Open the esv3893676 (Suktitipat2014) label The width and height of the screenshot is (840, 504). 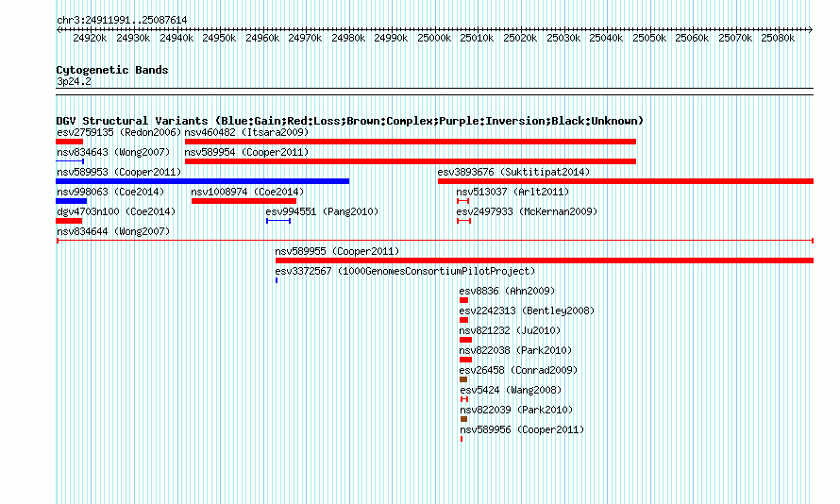[513, 172]
